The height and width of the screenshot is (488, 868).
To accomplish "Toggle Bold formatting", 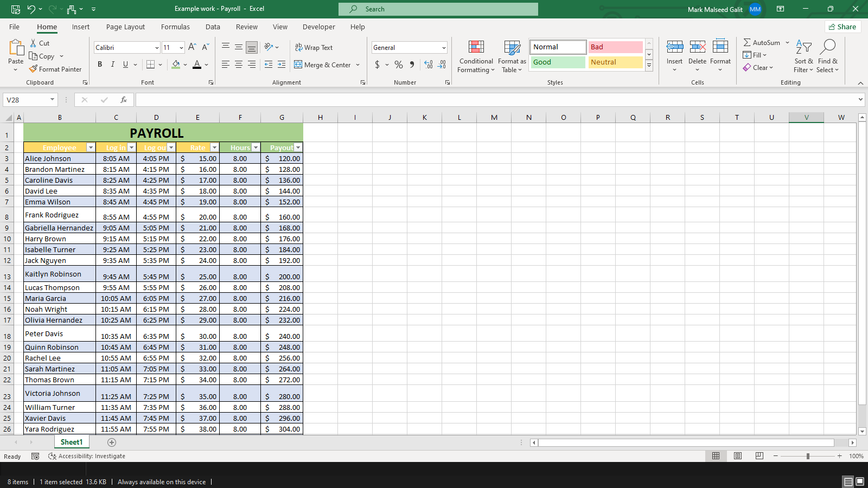I will (100, 65).
